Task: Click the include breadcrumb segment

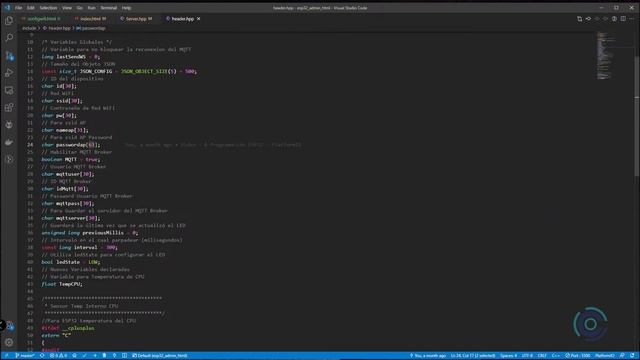Action: coord(29,28)
